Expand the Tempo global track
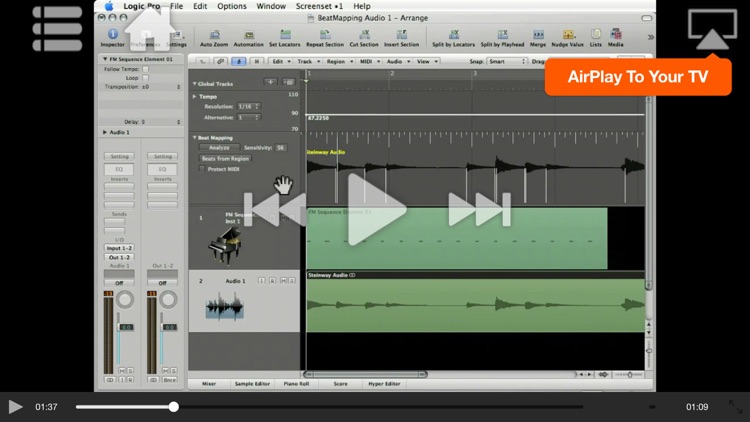This screenshot has height=422, width=750. (195, 97)
